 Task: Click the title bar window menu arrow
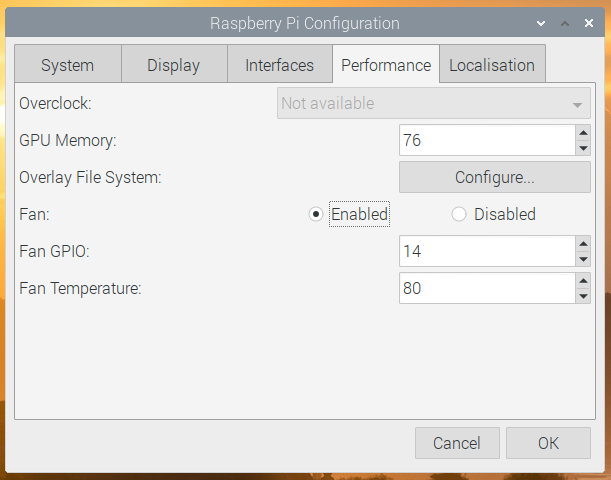541,23
